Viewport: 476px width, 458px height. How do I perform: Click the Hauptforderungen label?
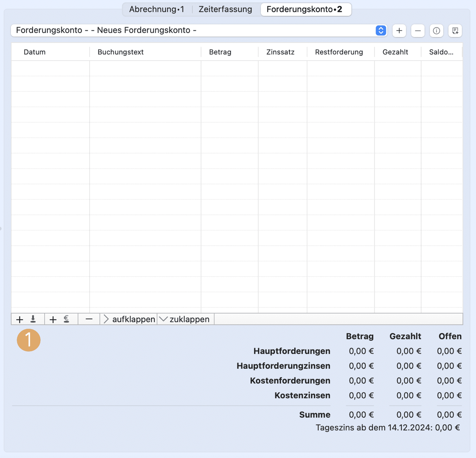coord(292,351)
